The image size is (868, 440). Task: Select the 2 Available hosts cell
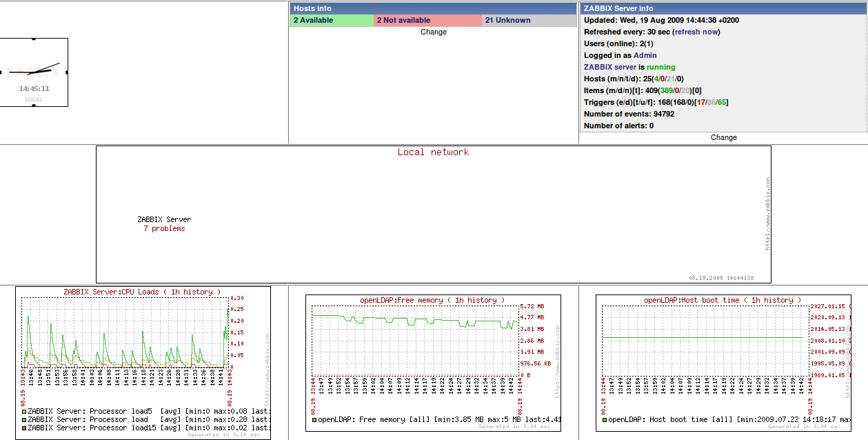(332, 21)
